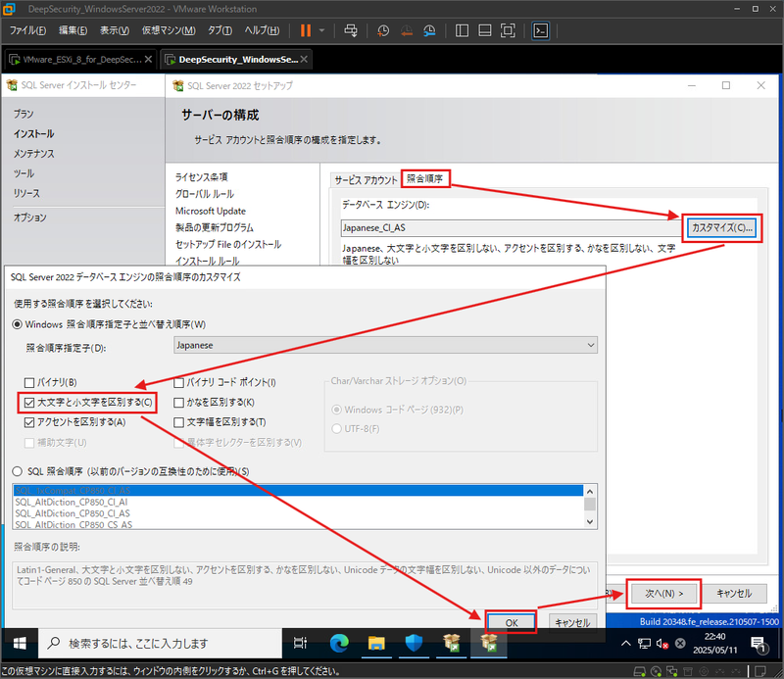This screenshot has width=784, height=679.
Task: Open File Explorer from the taskbar
Action: click(376, 644)
